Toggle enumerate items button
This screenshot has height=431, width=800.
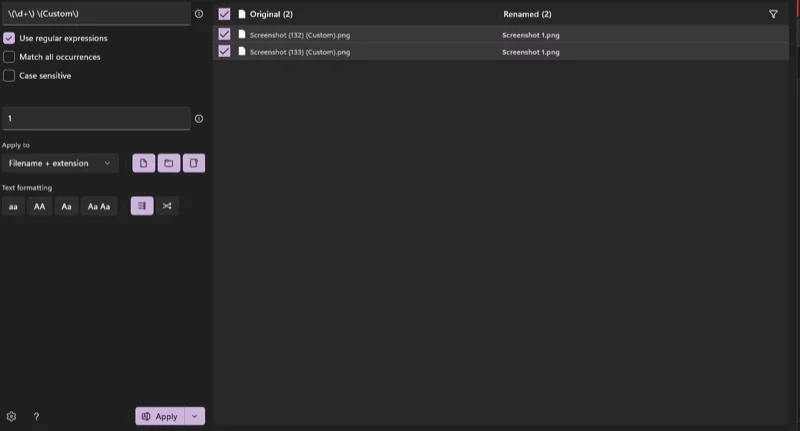(142, 206)
